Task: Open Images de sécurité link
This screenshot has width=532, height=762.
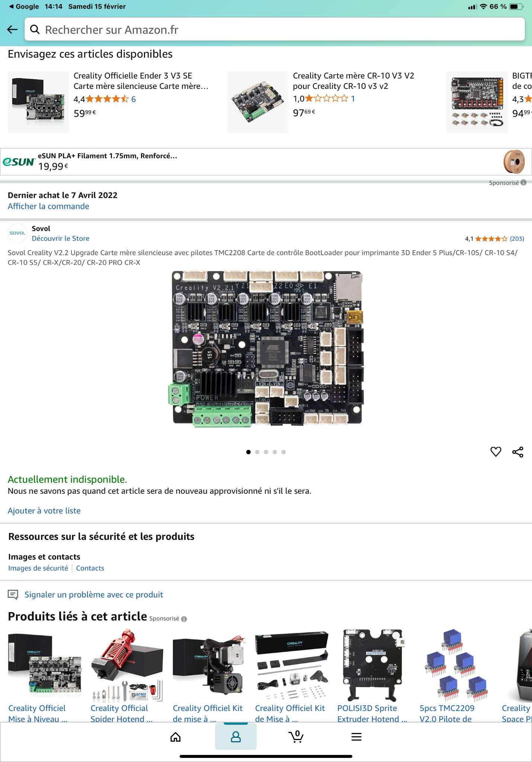Action: 38,568
